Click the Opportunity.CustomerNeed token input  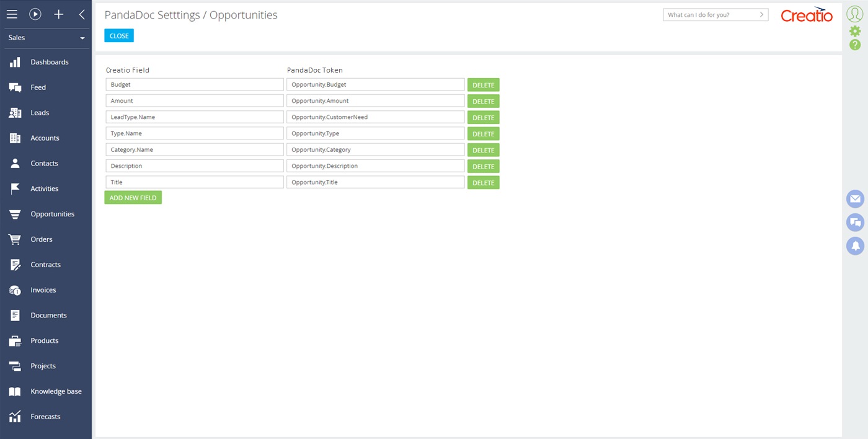point(376,117)
